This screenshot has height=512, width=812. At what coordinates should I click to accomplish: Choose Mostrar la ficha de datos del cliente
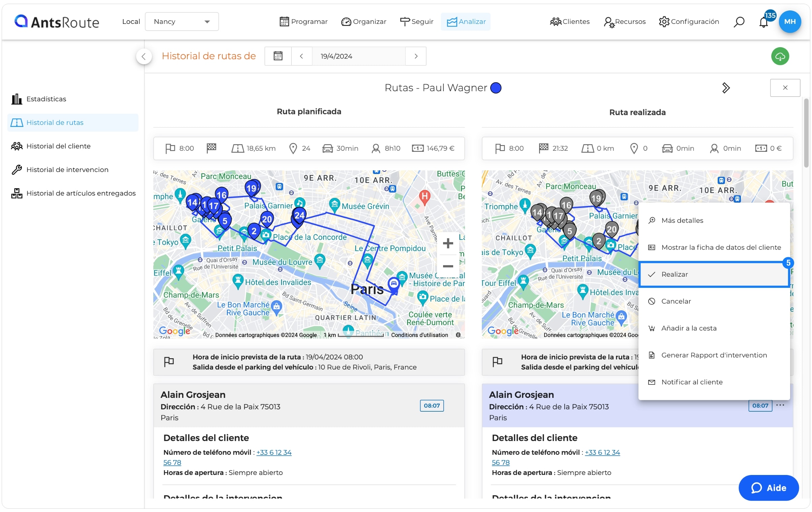(x=714, y=247)
